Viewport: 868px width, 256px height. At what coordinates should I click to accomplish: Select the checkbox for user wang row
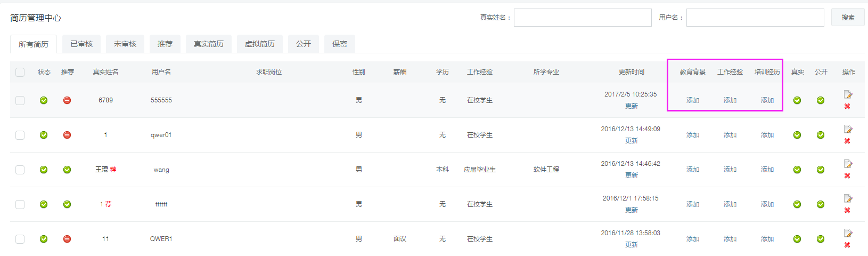[x=20, y=170]
